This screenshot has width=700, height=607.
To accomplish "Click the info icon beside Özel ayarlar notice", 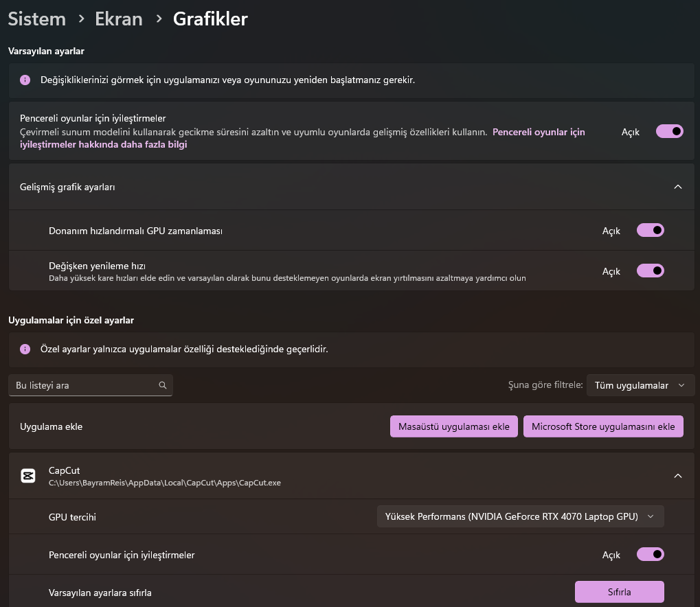I will (x=25, y=349).
